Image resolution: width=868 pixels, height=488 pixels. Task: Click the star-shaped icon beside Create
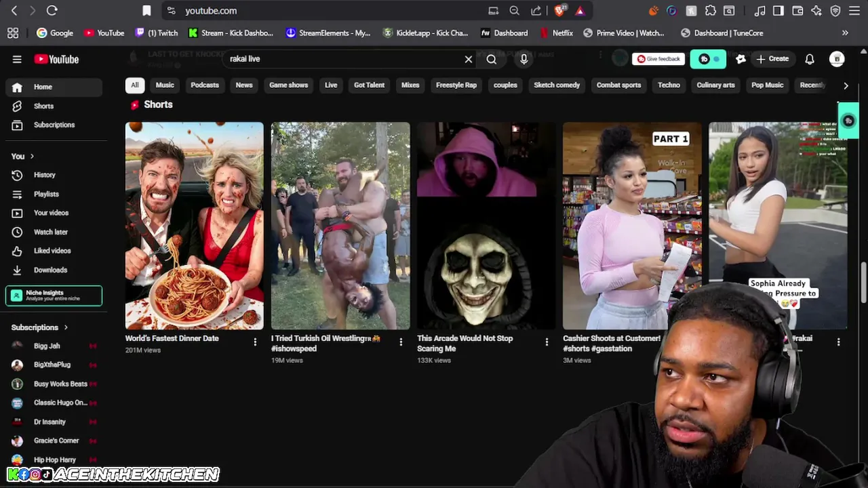[x=741, y=59]
